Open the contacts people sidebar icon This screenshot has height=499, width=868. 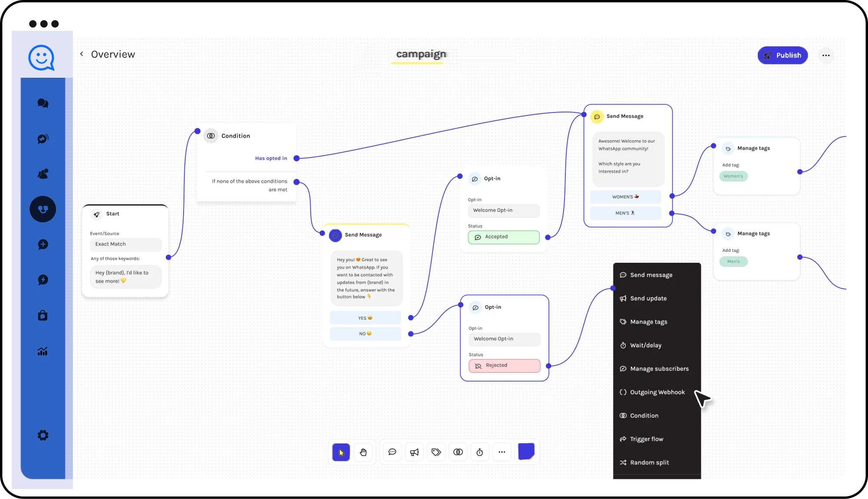[x=43, y=174]
